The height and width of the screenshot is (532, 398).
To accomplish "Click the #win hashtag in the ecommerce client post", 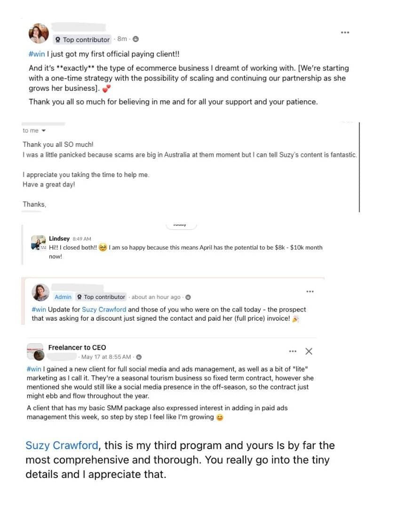I will click(37, 54).
